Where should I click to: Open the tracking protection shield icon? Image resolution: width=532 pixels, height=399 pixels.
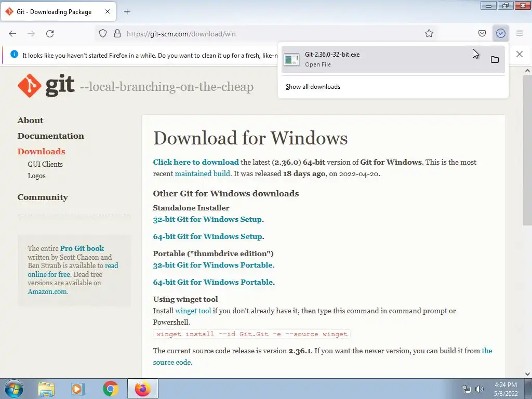click(103, 34)
